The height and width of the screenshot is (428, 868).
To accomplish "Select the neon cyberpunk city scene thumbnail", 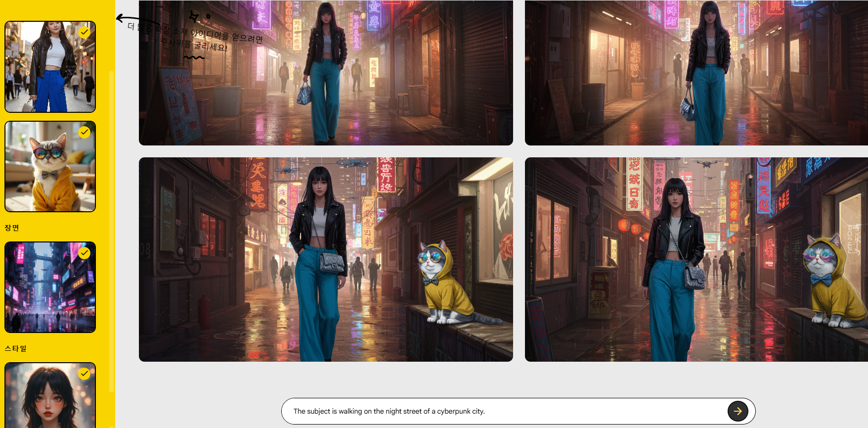I will 50,287.
